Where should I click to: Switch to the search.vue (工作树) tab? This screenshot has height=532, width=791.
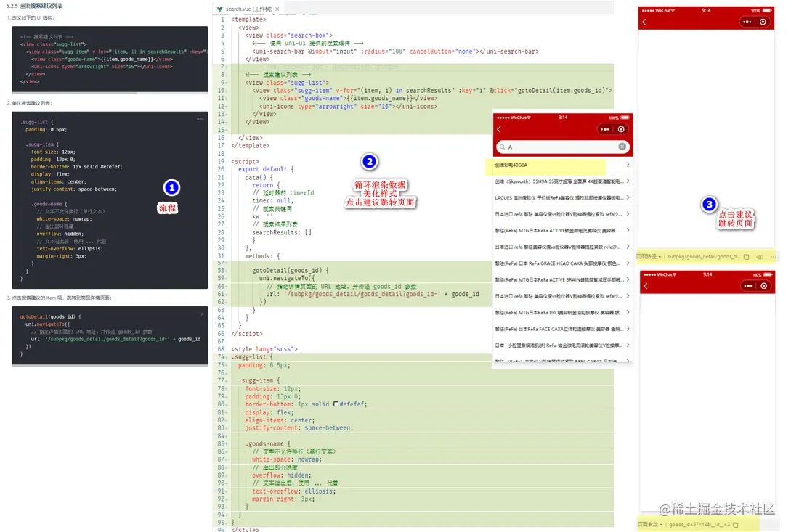coord(248,9)
